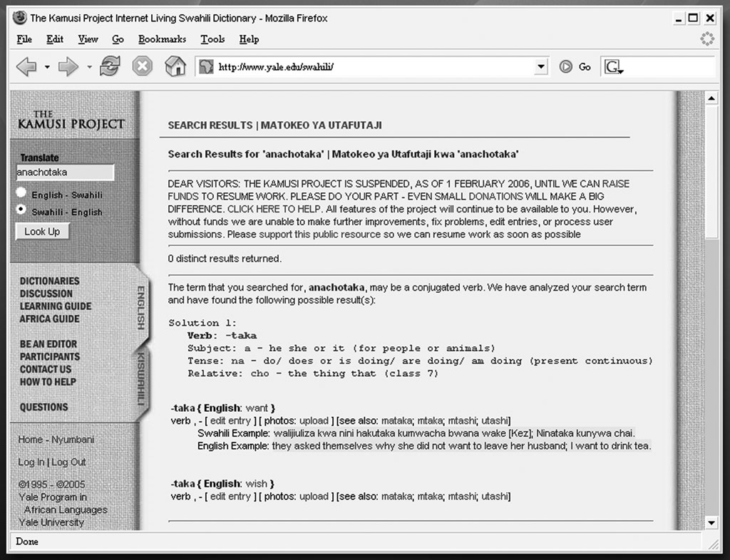This screenshot has width=730, height=560.
Task: Click 'edit entry' for -taka wish
Action: point(230,497)
